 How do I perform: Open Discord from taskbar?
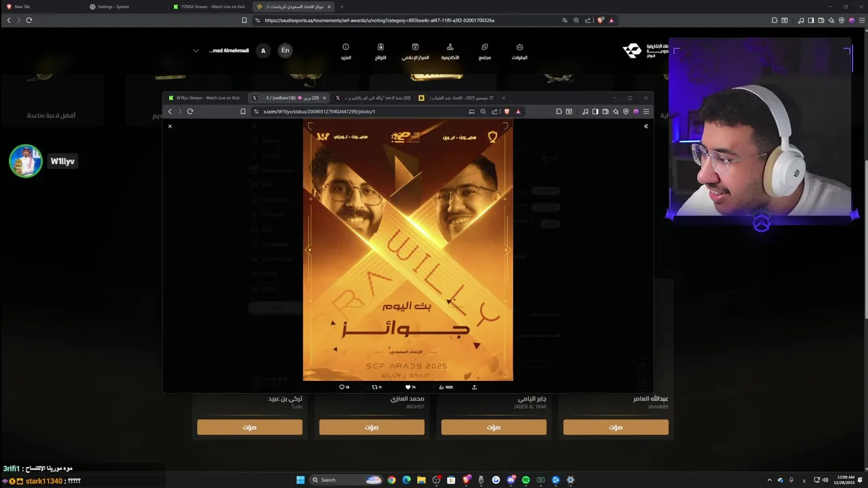(x=511, y=480)
